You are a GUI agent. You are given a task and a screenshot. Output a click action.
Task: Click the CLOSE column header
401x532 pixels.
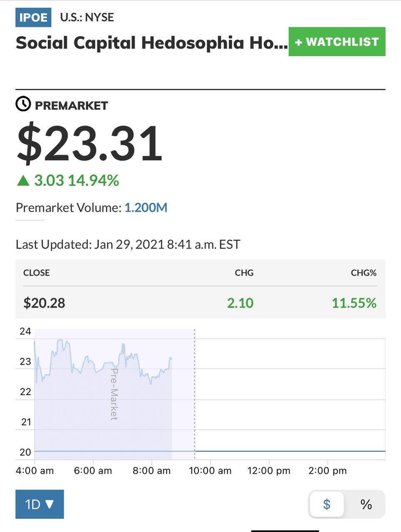point(36,273)
